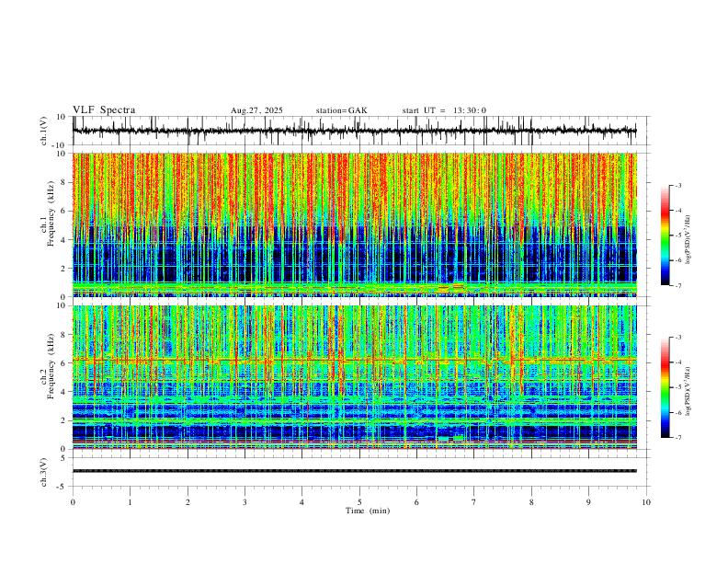This screenshot has height=563, width=728.
Task: Click the 'station=GAK' label
Action: click(342, 110)
